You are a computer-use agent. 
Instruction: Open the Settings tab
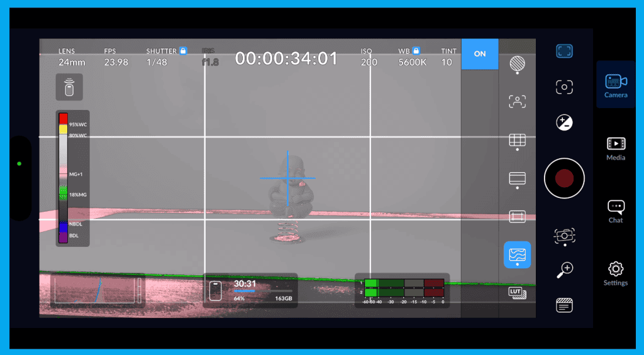pos(615,274)
